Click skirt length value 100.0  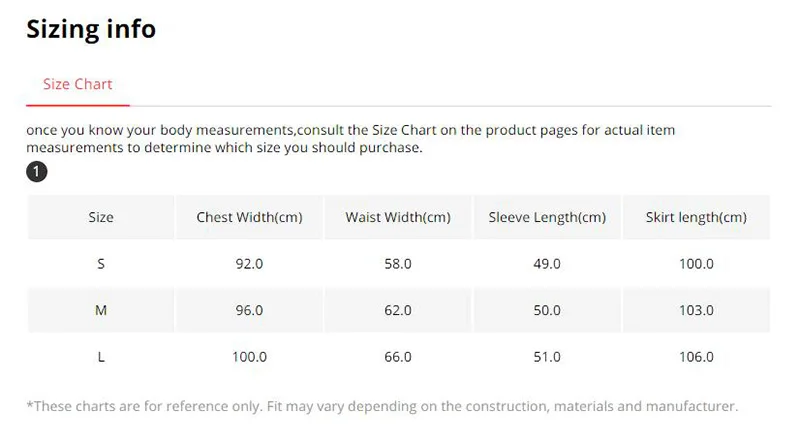(x=696, y=264)
